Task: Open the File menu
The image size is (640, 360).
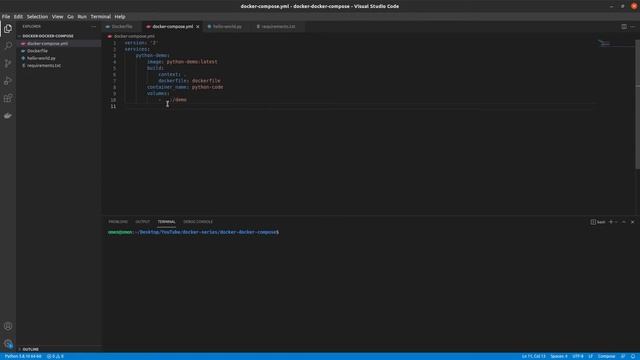Action: click(x=6, y=17)
